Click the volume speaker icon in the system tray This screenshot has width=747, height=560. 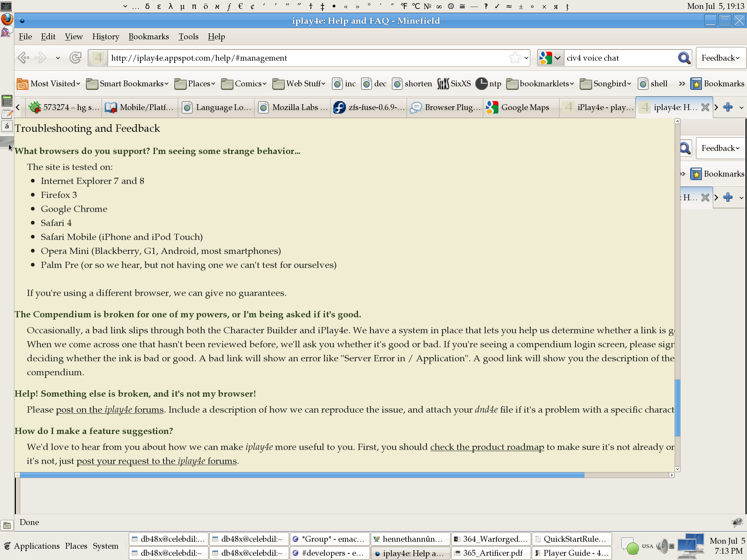coord(663,546)
